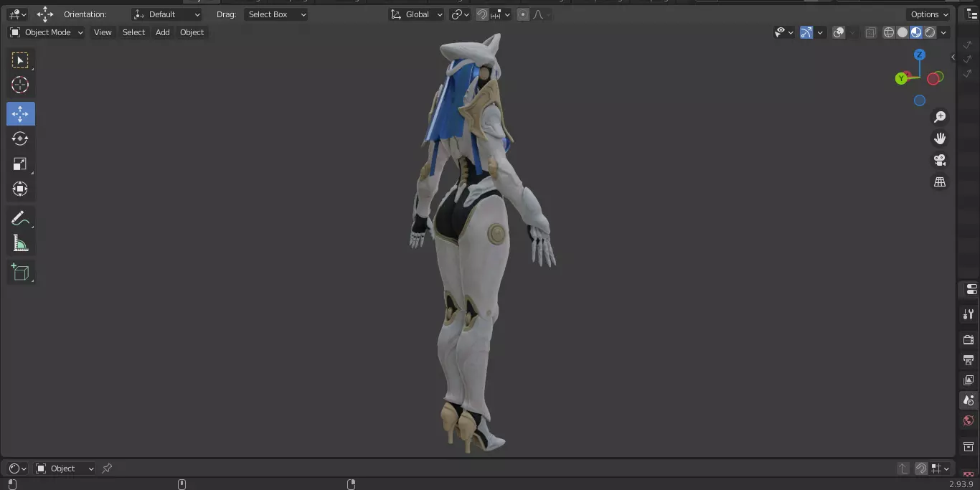Open the World properties tab

tap(969, 420)
